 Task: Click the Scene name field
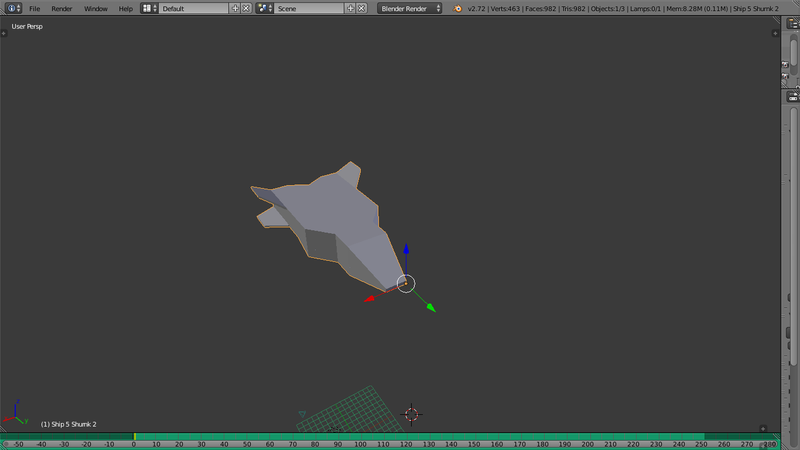point(309,8)
